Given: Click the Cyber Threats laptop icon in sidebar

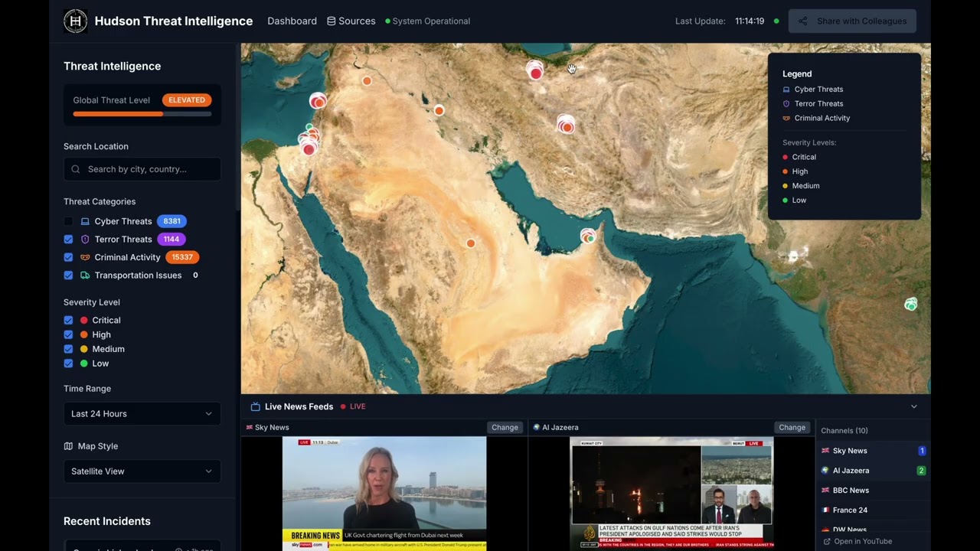Looking at the screenshot, I should (85, 221).
